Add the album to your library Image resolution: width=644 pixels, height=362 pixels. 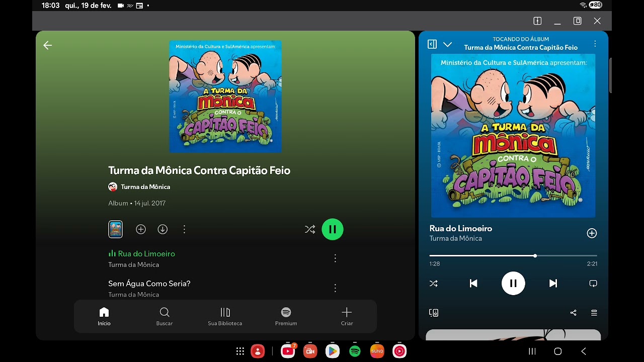tap(141, 229)
